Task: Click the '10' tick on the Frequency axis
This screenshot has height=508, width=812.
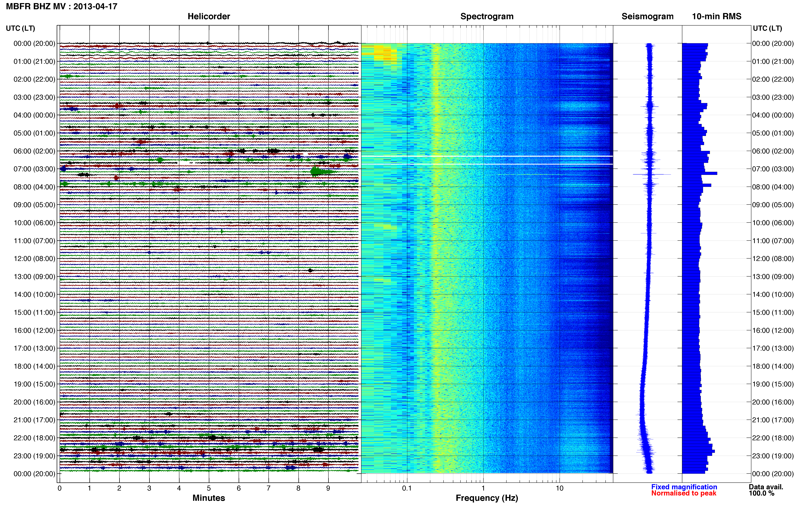Action: (559, 488)
